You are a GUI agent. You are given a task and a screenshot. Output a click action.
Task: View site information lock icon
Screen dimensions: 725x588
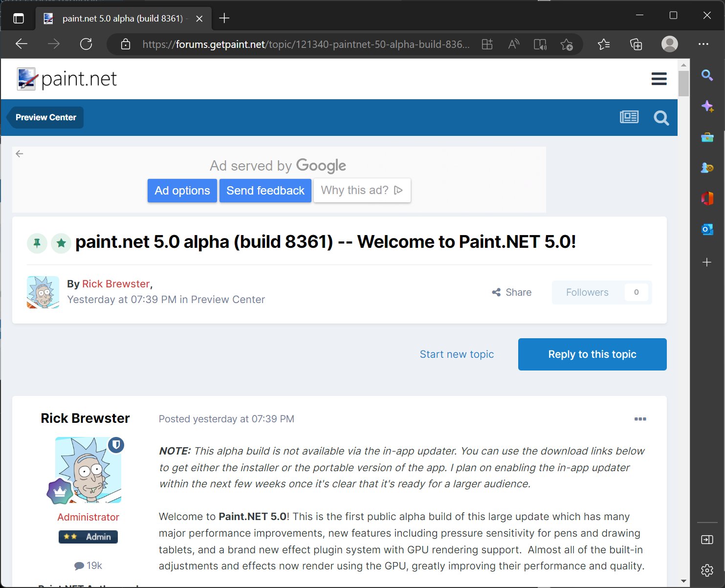126,44
